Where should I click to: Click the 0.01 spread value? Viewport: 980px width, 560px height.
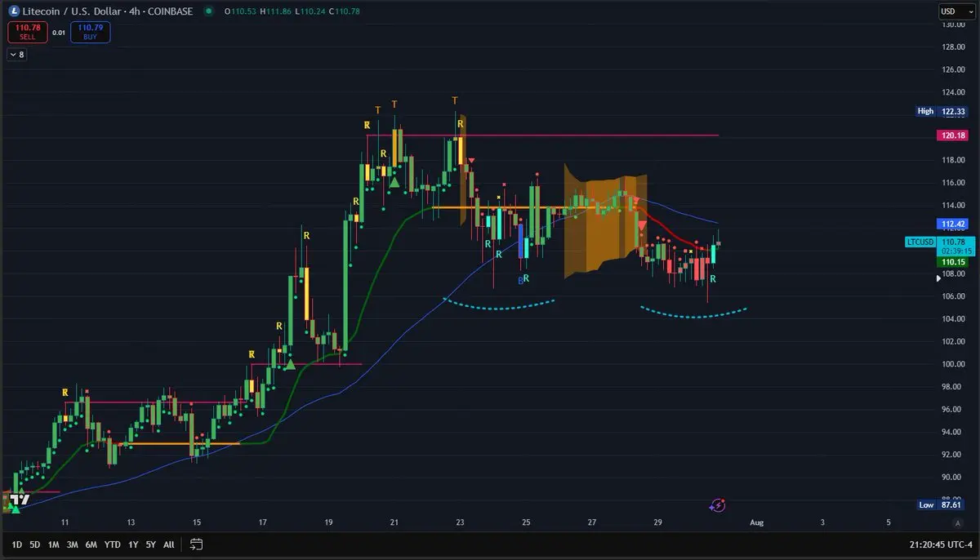[x=59, y=33]
